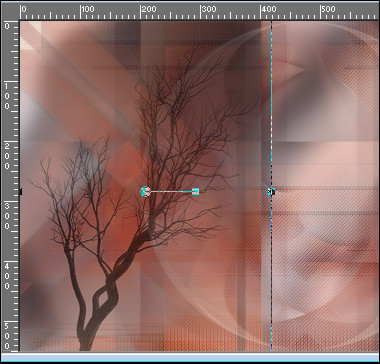Click the node handle on the vertical guide
The image size is (380, 364).
click(271, 191)
